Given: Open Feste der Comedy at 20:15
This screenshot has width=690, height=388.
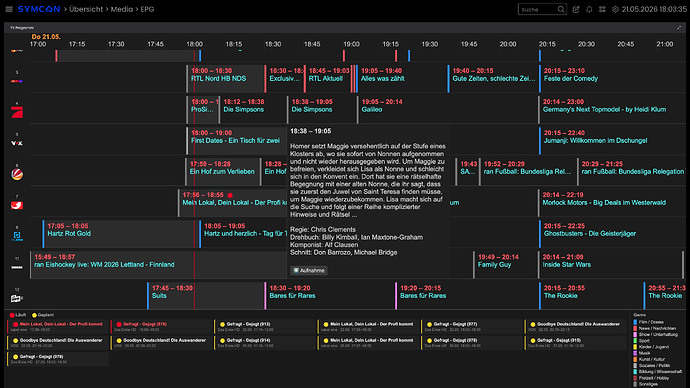Looking at the screenshot, I should coord(612,79).
